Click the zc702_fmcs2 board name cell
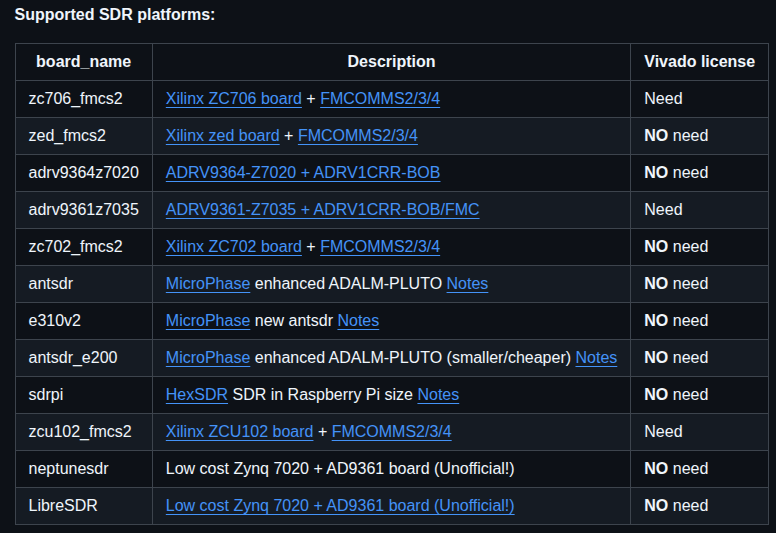This screenshot has width=776, height=533. (84, 246)
